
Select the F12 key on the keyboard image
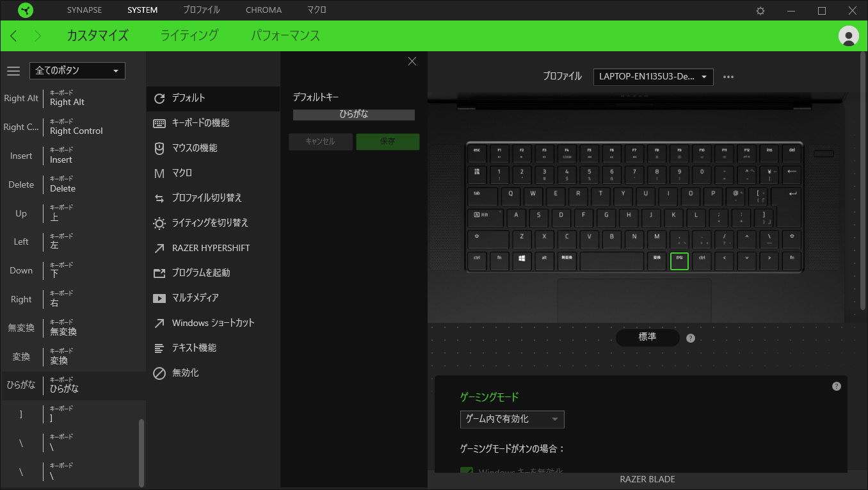coord(746,154)
